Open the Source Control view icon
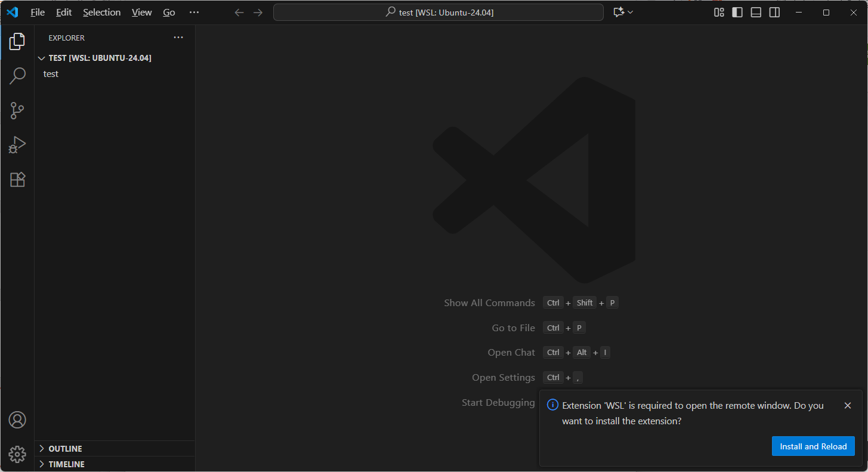 point(17,110)
